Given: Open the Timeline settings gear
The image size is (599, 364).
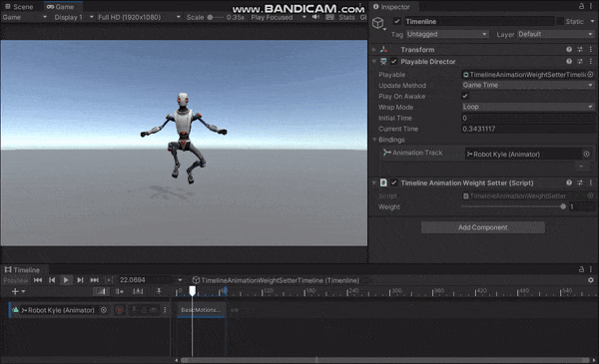Looking at the screenshot, I should 591,280.
